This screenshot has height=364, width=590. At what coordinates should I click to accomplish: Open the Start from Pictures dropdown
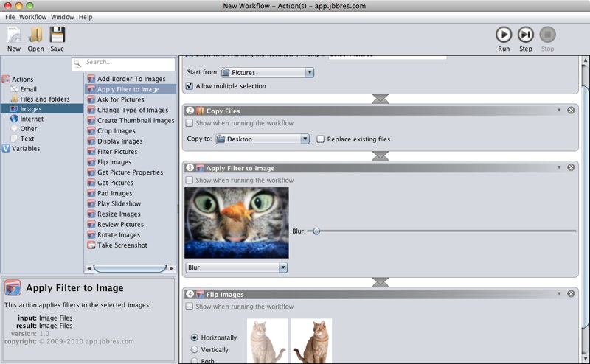point(267,72)
